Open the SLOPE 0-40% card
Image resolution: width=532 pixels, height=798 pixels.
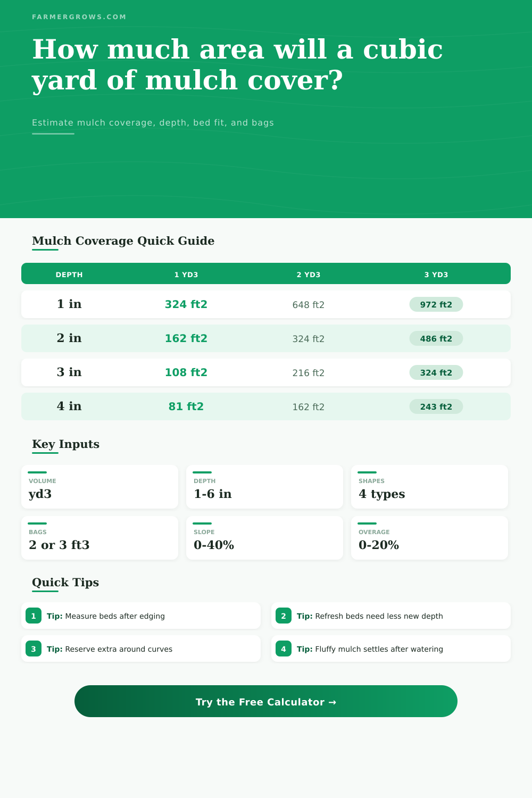click(x=264, y=538)
